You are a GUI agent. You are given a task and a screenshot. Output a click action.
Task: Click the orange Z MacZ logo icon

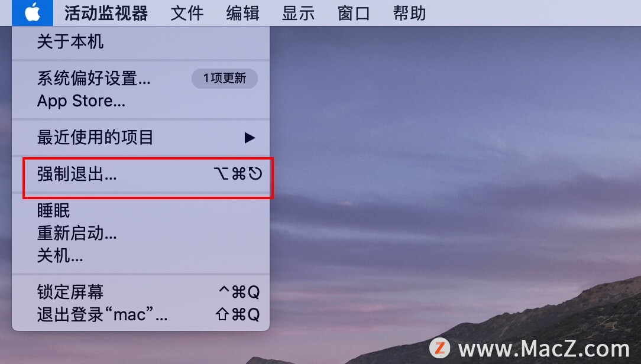(x=440, y=349)
